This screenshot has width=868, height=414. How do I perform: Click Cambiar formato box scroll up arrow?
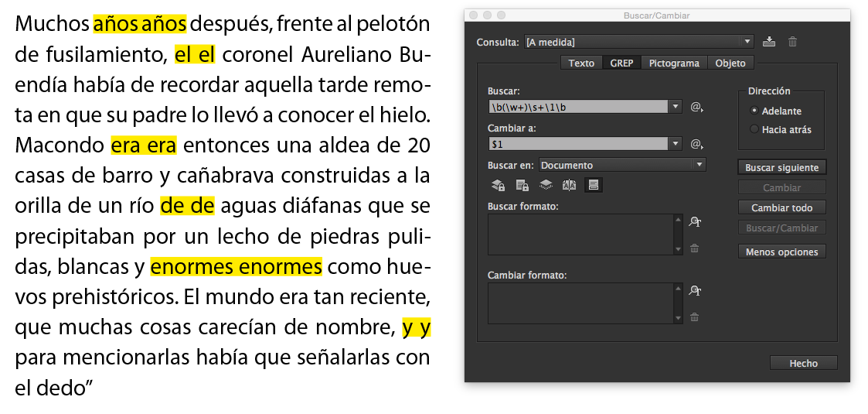pos(679,288)
